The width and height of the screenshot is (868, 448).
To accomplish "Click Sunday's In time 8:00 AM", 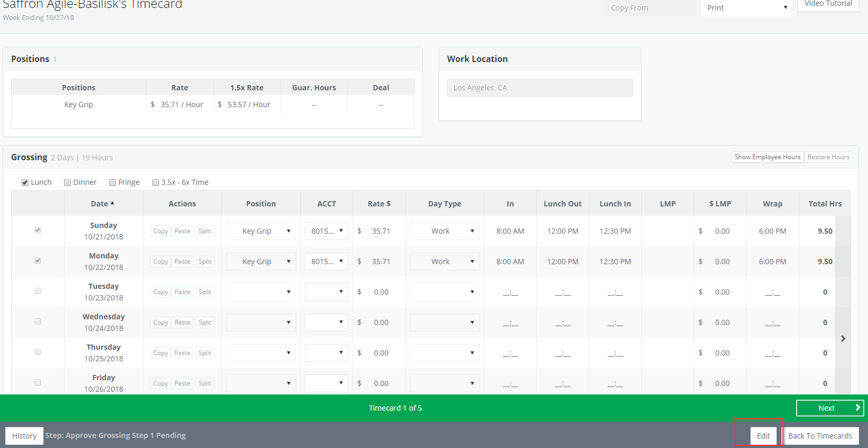I will [510, 231].
